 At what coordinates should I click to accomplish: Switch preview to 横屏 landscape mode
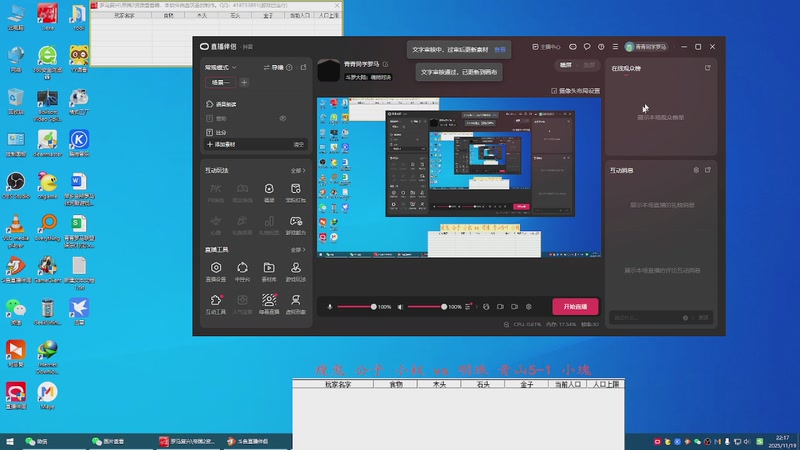coord(566,65)
